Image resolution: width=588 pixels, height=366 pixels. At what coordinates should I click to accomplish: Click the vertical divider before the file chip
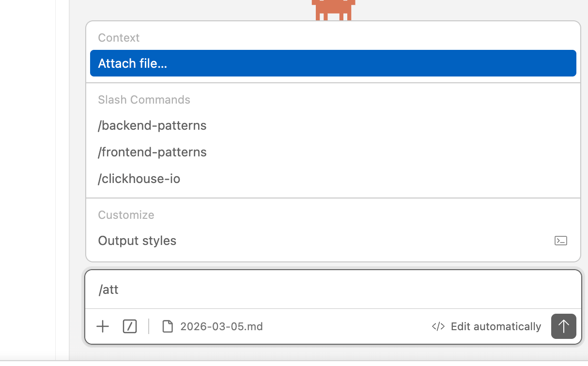click(149, 327)
